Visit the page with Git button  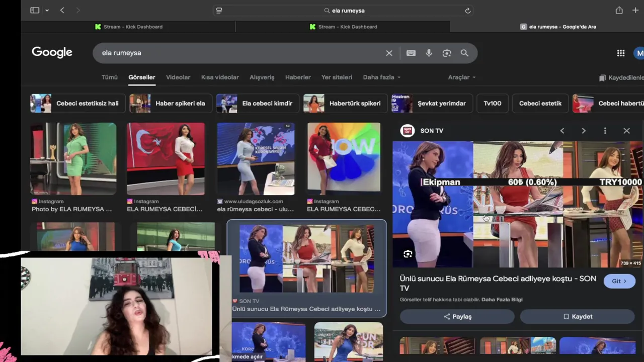tap(619, 281)
